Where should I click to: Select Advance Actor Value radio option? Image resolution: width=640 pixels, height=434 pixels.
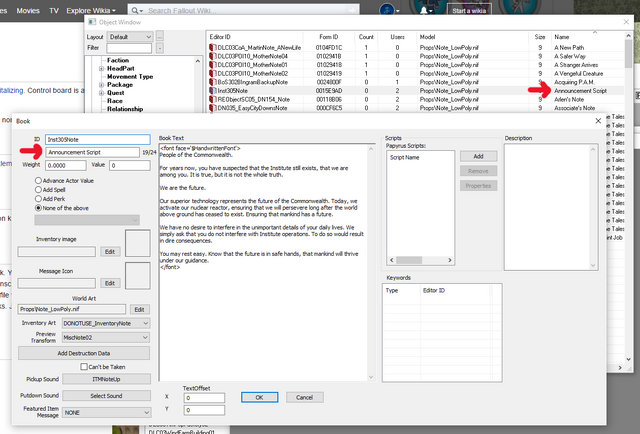click(38, 180)
